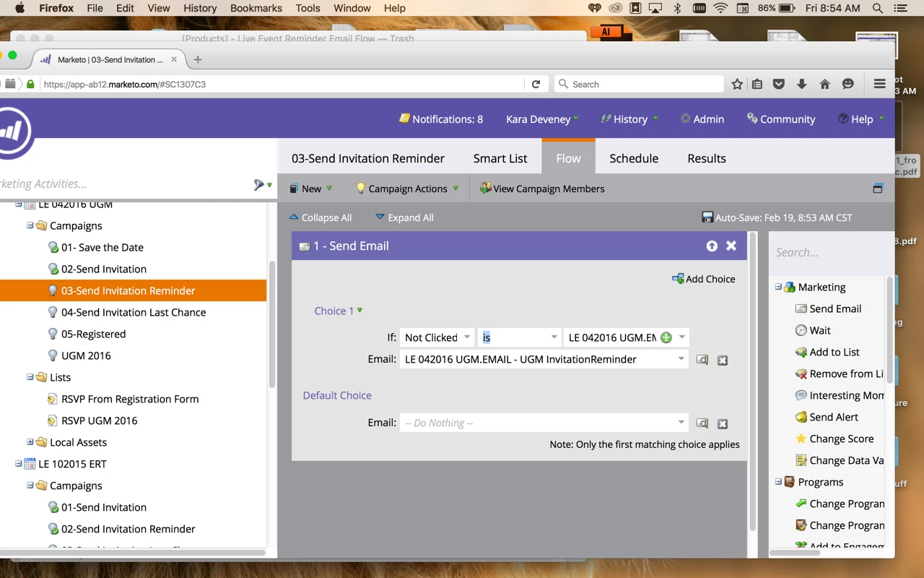Select Change Data Value flow action
Viewport: 924px width, 578px height.
click(839, 460)
